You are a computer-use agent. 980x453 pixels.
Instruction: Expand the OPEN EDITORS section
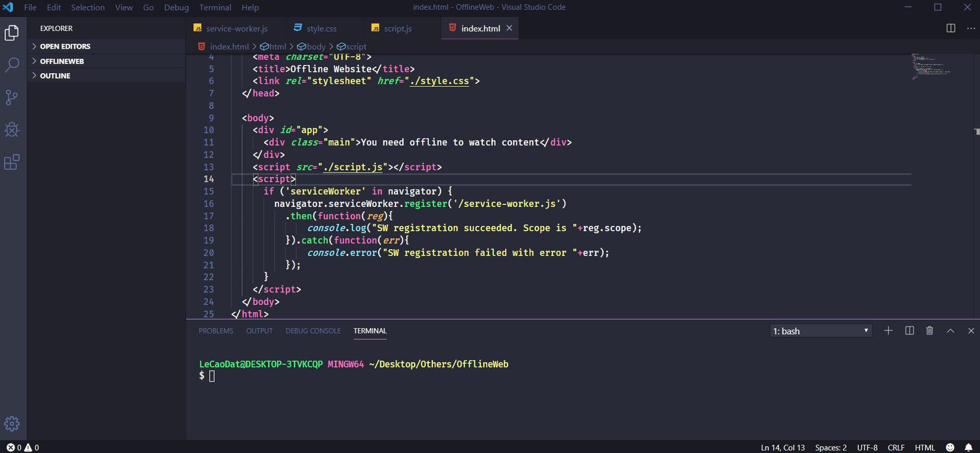coord(65,46)
